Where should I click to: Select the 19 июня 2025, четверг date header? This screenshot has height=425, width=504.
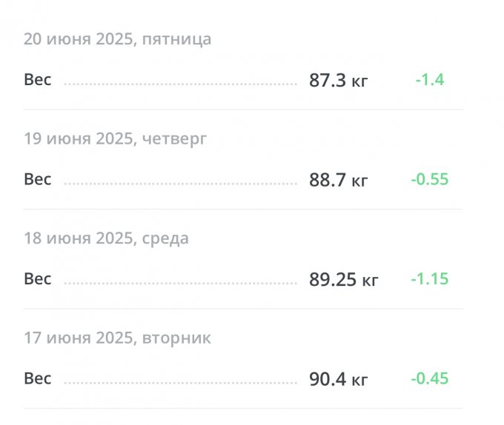(x=116, y=138)
